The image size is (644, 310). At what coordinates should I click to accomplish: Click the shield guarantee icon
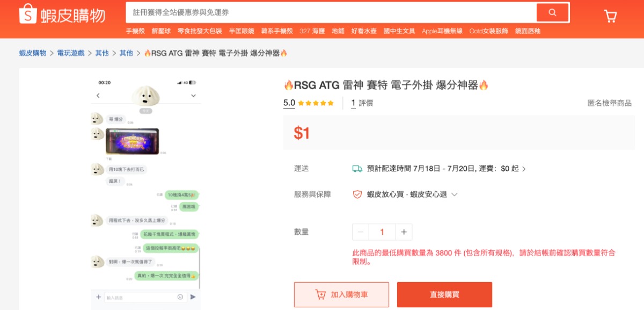point(357,194)
